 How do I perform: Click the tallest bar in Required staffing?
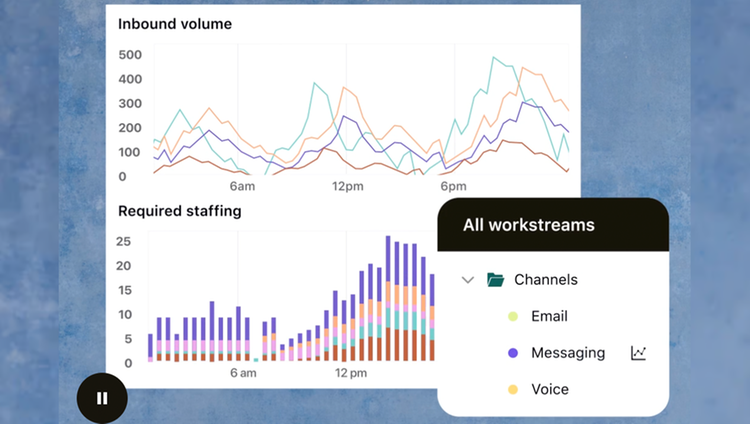[388, 298]
